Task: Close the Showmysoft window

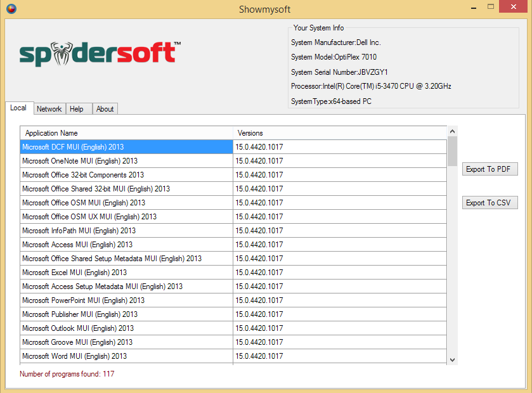Action: (514, 7)
